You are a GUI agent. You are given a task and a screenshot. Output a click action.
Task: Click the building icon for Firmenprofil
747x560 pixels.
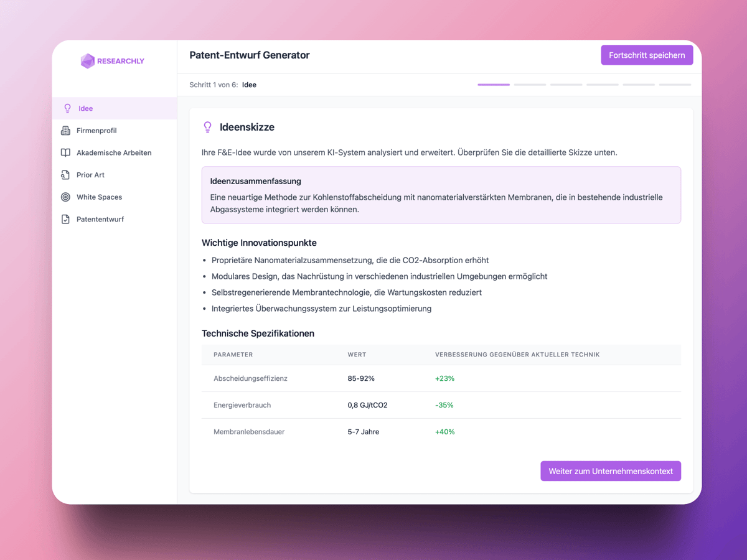tap(65, 131)
